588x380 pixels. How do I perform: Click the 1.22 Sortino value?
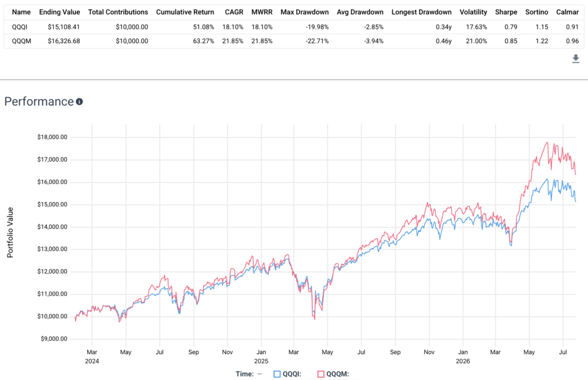pyautogui.click(x=541, y=41)
